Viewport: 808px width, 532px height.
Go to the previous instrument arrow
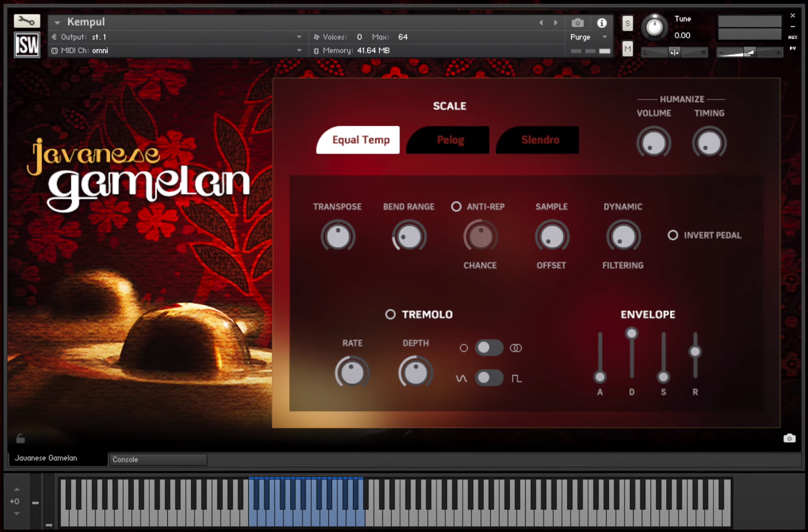point(541,23)
